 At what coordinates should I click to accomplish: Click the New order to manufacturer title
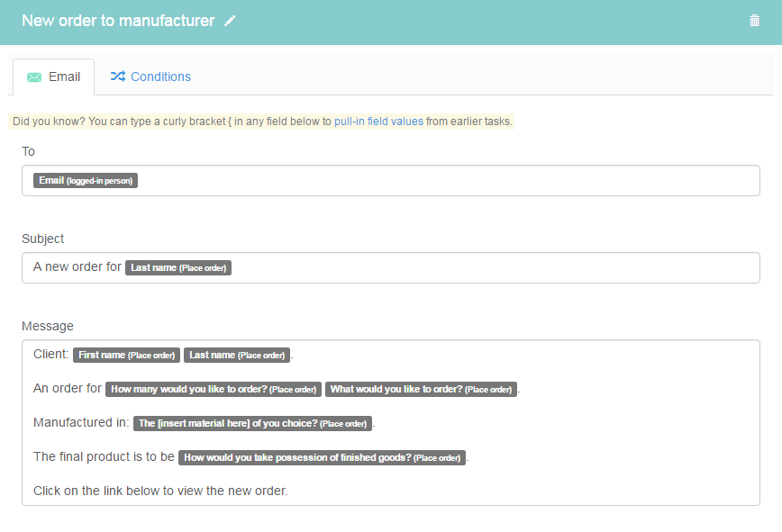pos(118,21)
